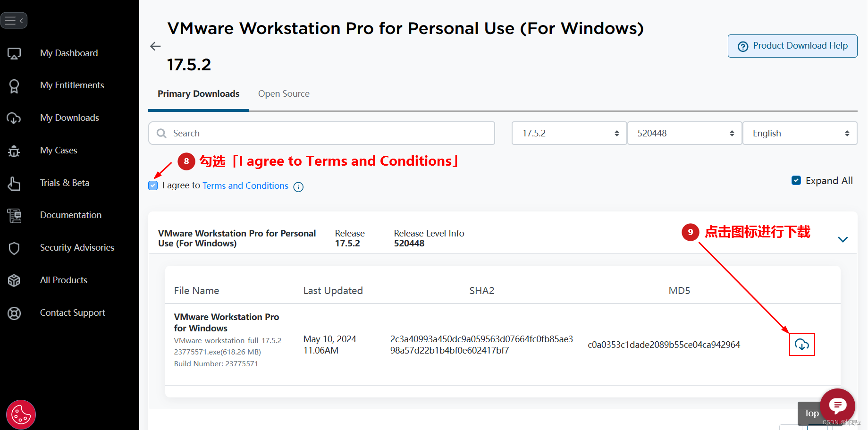The width and height of the screenshot is (868, 430).
Task: Click the SHA2 hash 2c3a40993a... value
Action: [x=481, y=345]
